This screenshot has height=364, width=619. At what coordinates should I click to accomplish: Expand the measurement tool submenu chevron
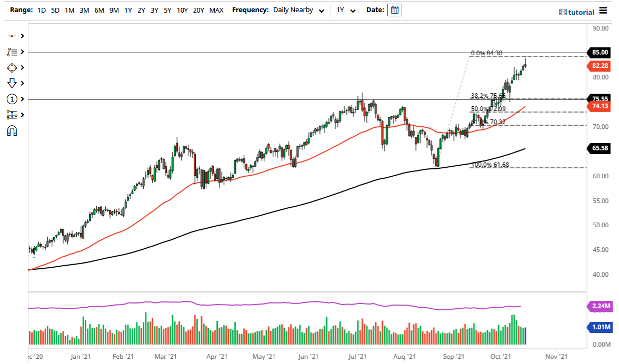tap(23, 115)
